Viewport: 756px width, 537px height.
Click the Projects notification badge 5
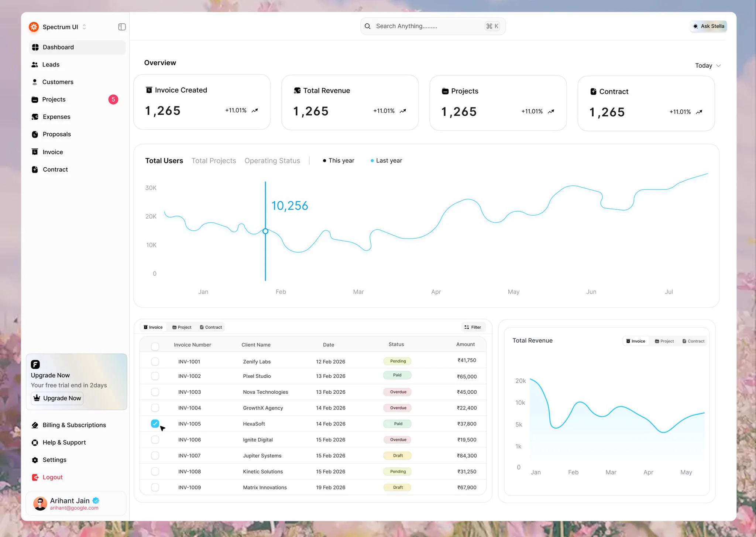[x=113, y=99]
